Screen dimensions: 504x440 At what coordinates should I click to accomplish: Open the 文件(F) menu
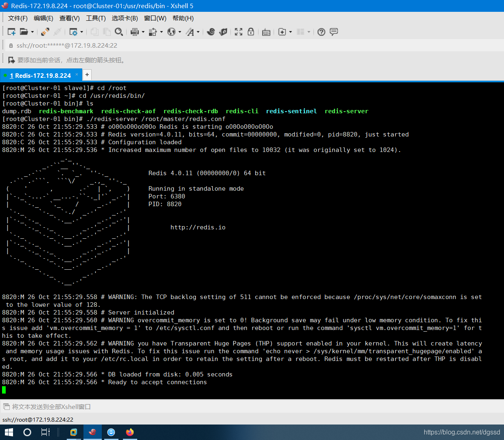(18, 18)
